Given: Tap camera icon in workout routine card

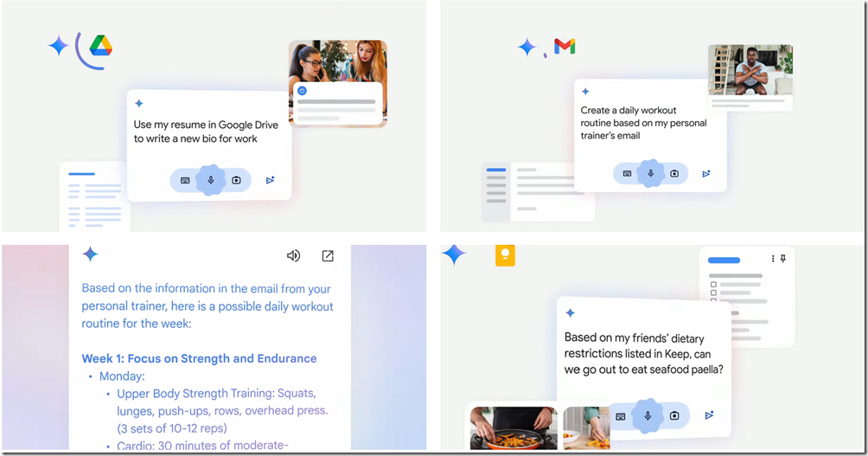Looking at the screenshot, I should [x=674, y=173].
